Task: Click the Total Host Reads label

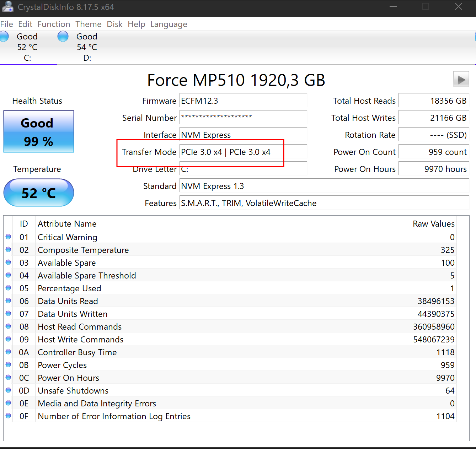Action: (x=364, y=101)
